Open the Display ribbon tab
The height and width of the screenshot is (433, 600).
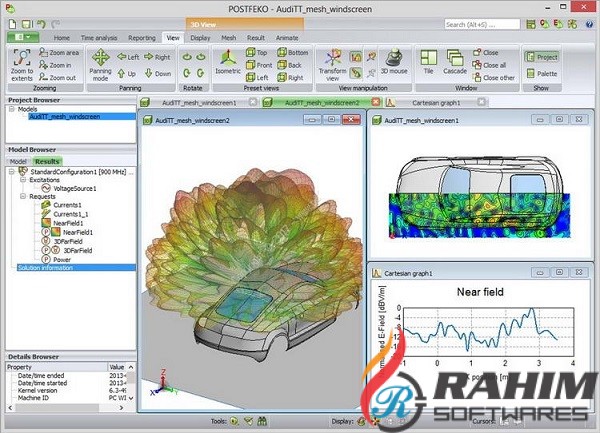click(x=200, y=38)
